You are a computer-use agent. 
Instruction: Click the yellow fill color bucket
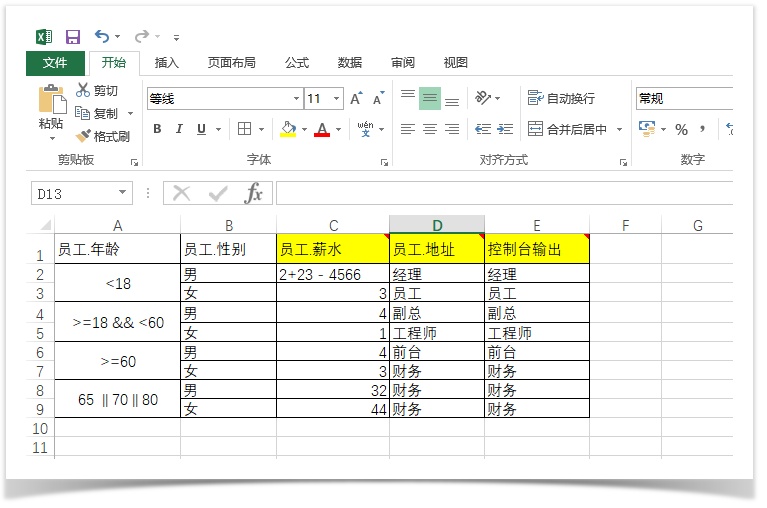[288, 129]
